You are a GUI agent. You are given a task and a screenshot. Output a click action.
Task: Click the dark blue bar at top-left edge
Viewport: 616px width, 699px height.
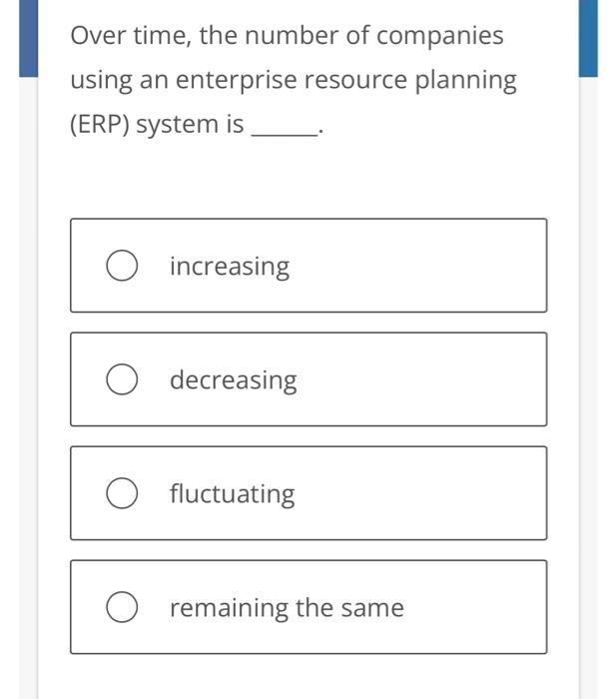[27, 38]
